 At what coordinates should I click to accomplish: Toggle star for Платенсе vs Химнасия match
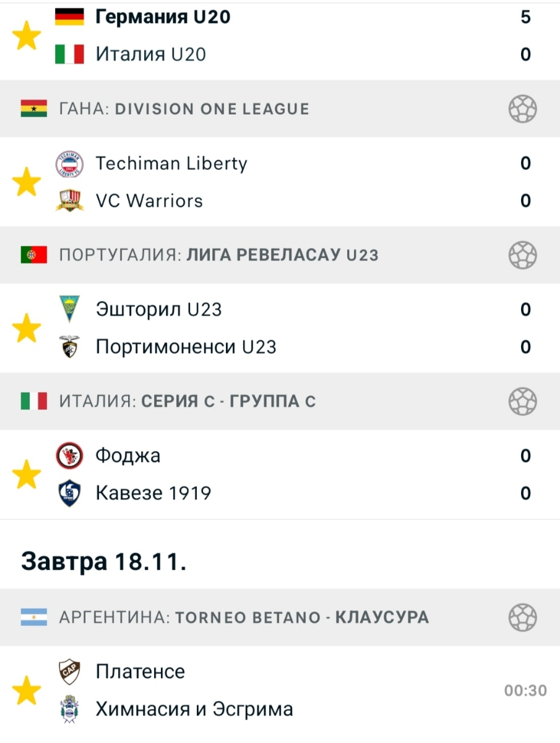coord(27,690)
